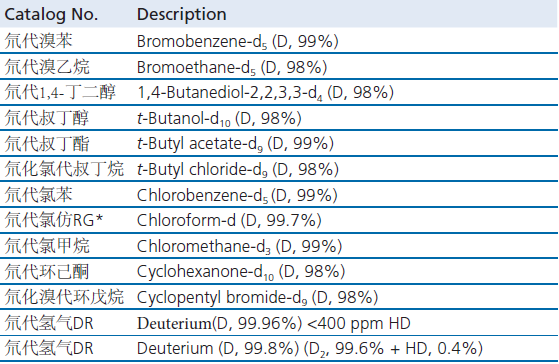Select the 氘代溴乙烷 catalog entry

[47, 67]
